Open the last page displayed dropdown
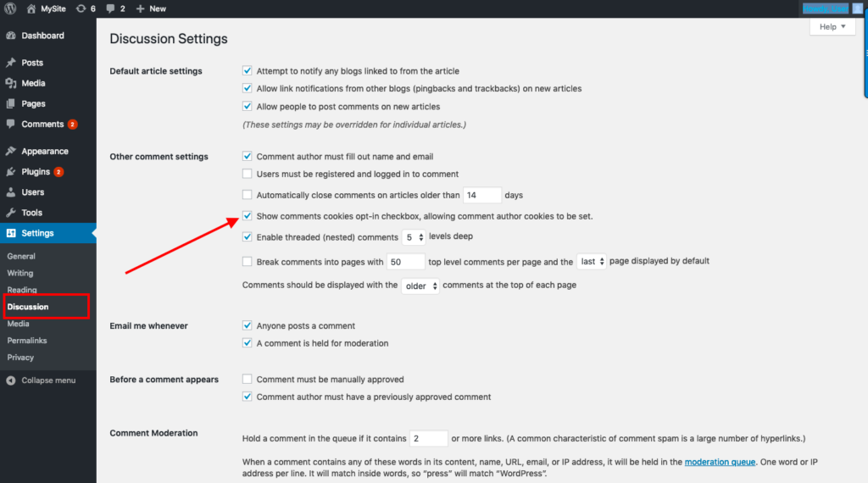Viewport: 868px width, 483px height. click(x=591, y=261)
